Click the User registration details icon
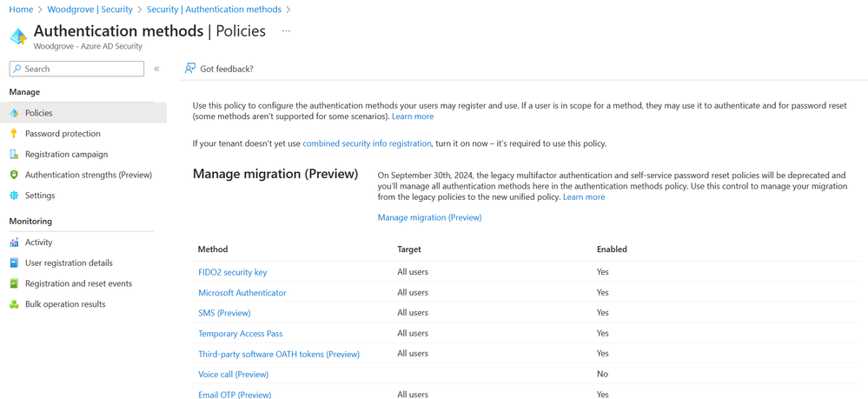Image resolution: width=868 pixels, height=399 pixels. tap(15, 263)
